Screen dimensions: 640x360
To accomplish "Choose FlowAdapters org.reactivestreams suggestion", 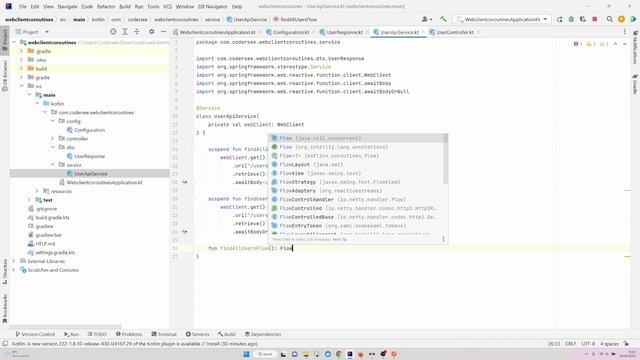I will [355, 191].
